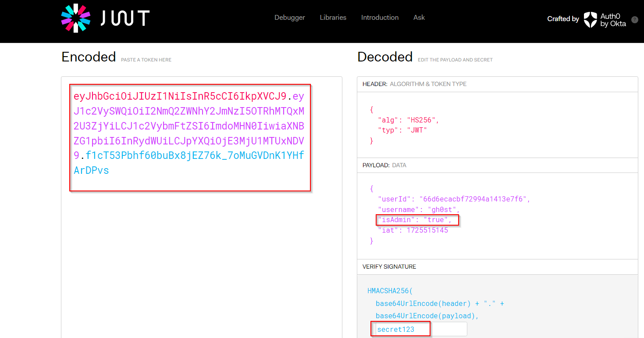Click the HEADER: ALGORITHM & TOKEN TYPE label

(x=414, y=84)
